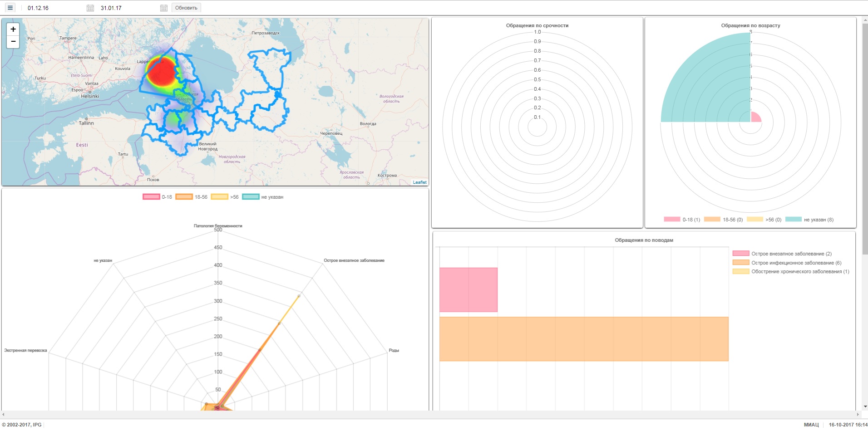Click the Патология беременности radar axis label
The image size is (868, 431).
click(x=218, y=225)
